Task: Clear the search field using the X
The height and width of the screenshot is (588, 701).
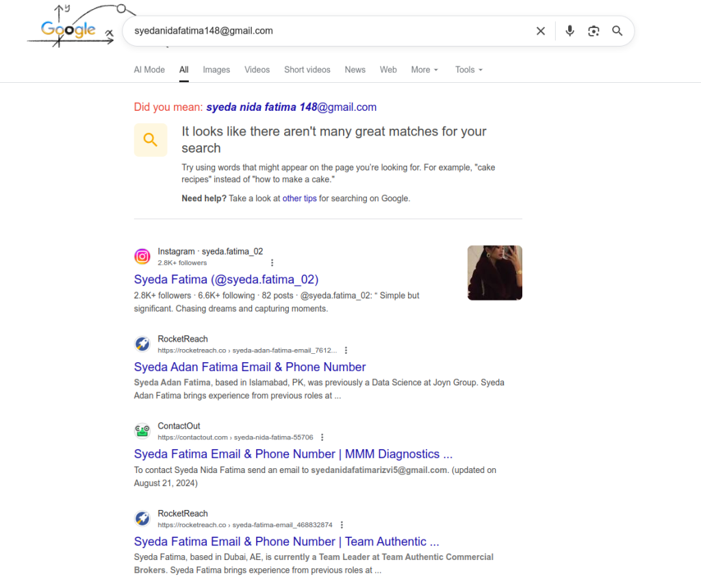Action: coord(541,31)
